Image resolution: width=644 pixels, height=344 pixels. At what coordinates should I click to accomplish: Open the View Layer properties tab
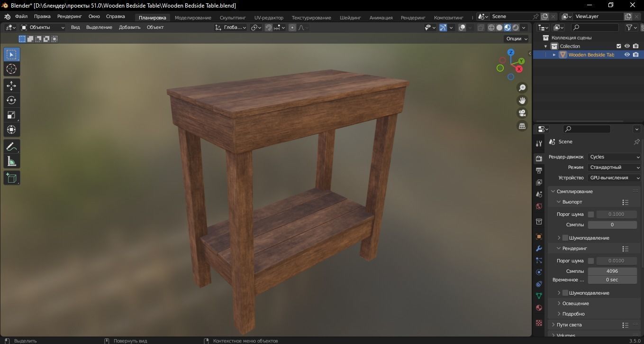coord(539,182)
